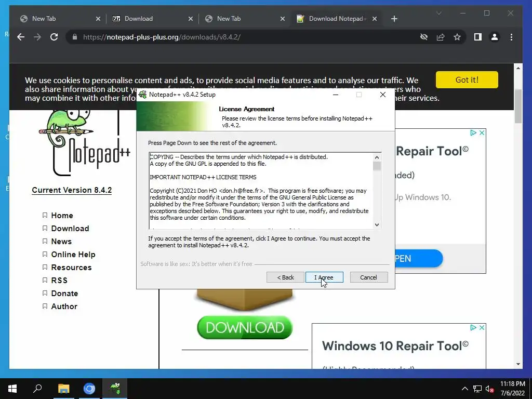This screenshot has width=532, height=399.
Task: Open the browser side panel
Action: (x=478, y=37)
